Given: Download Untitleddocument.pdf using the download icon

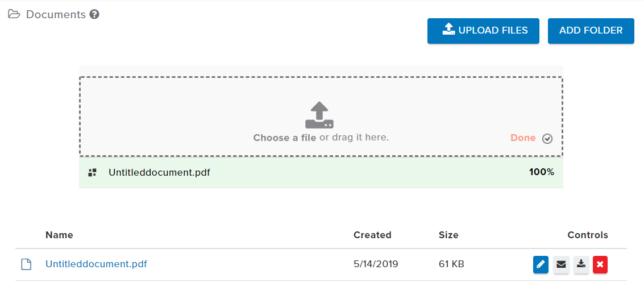Looking at the screenshot, I should 581,264.
